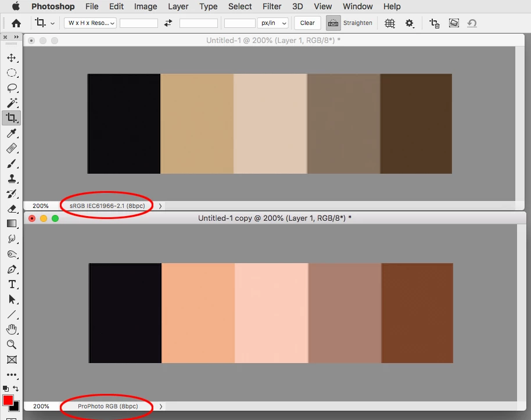Viewport: 531px width, 420px height.
Task: Switch foreground and background colors
Action: click(16, 389)
